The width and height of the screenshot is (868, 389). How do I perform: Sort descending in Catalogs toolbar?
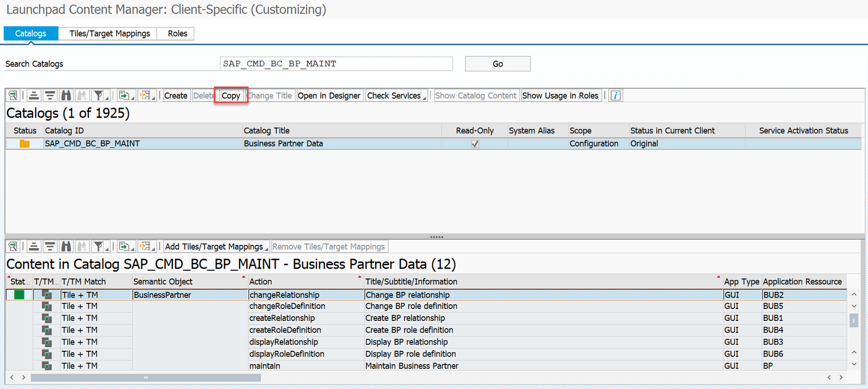coord(50,96)
